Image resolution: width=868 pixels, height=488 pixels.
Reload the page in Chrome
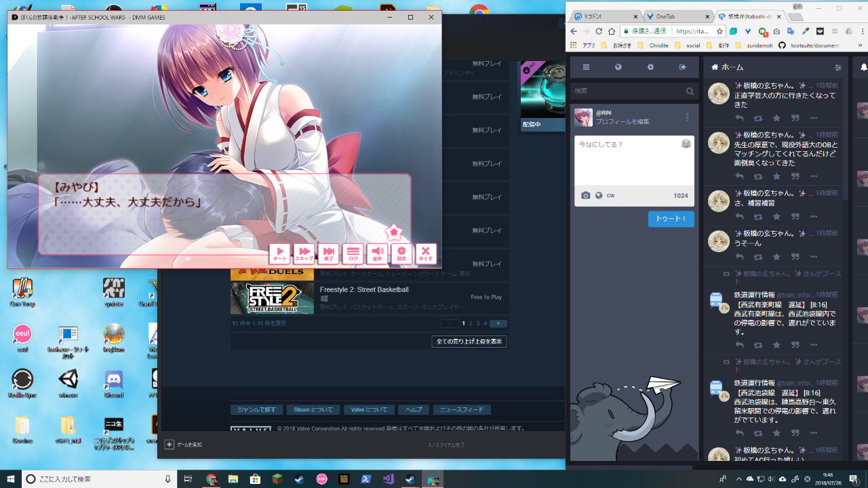click(x=599, y=31)
